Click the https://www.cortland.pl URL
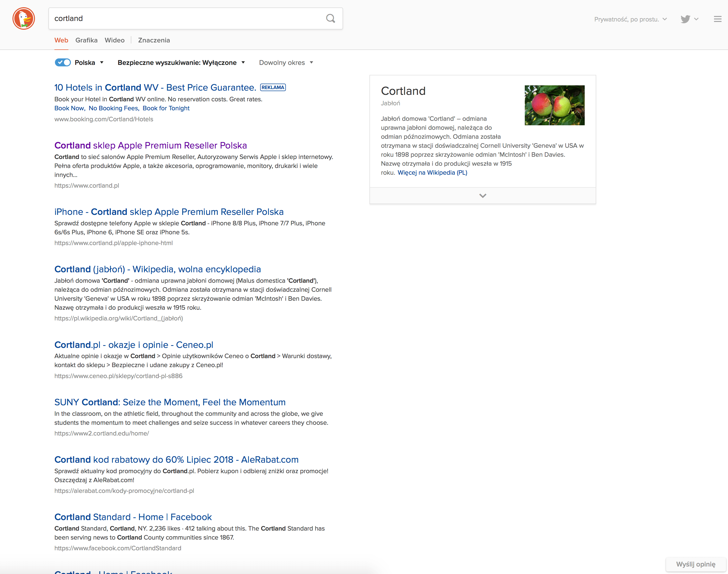728x574 pixels. click(87, 185)
